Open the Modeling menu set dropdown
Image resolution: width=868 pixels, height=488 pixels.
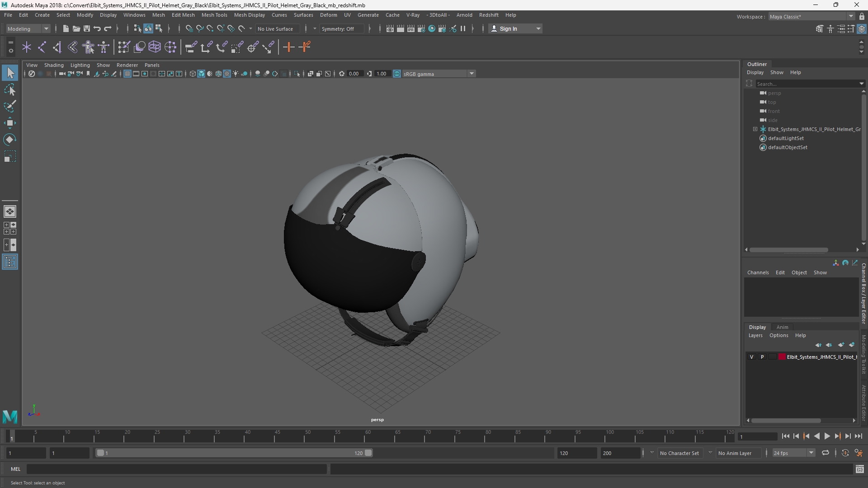(x=28, y=29)
